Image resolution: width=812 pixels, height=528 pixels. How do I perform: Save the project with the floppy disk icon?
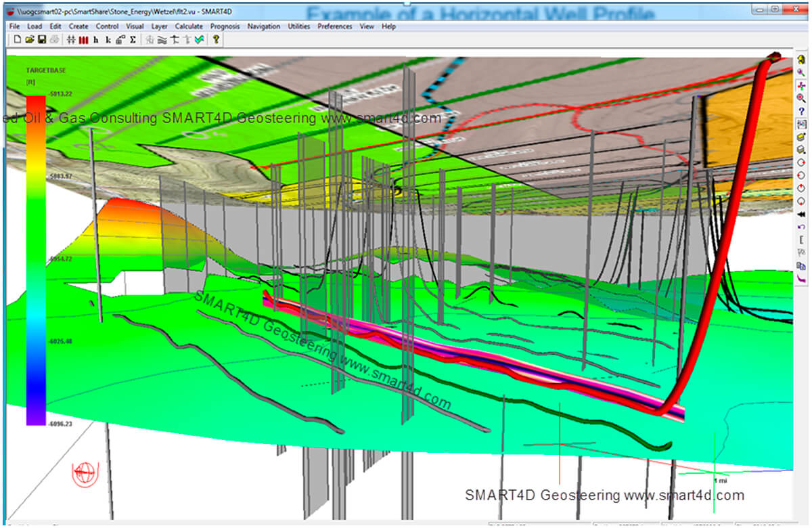[42, 40]
